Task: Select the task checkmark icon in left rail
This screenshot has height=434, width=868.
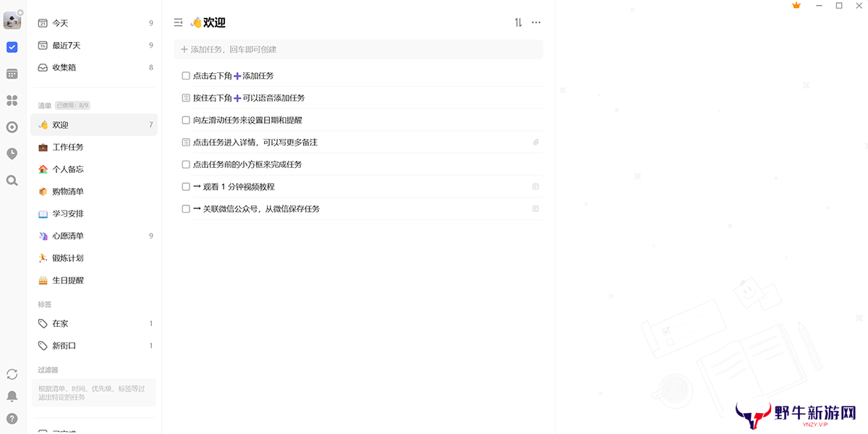Action: tap(12, 47)
